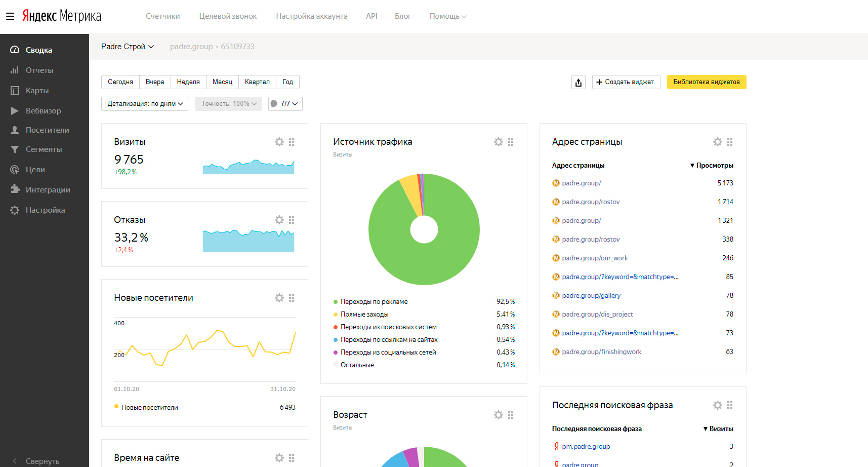Select Год period tab

point(288,82)
